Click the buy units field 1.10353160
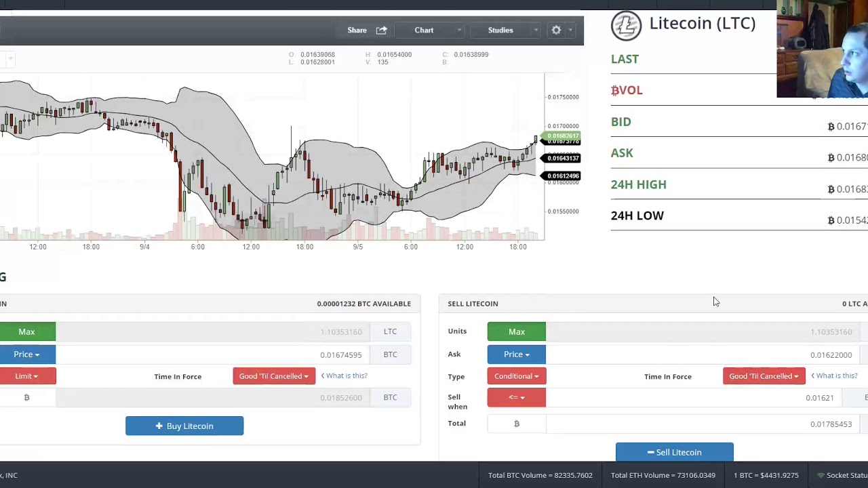Image resolution: width=868 pixels, height=488 pixels. pyautogui.click(x=212, y=331)
